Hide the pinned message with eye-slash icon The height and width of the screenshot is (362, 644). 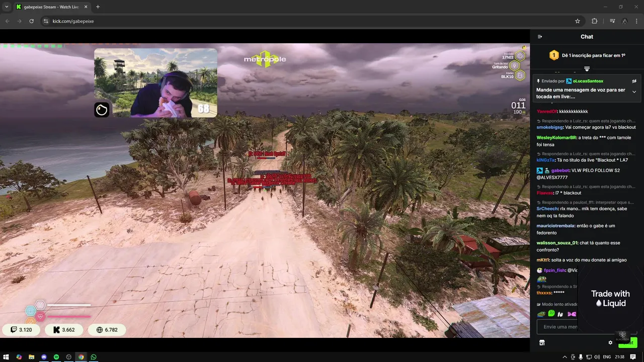coord(634,81)
